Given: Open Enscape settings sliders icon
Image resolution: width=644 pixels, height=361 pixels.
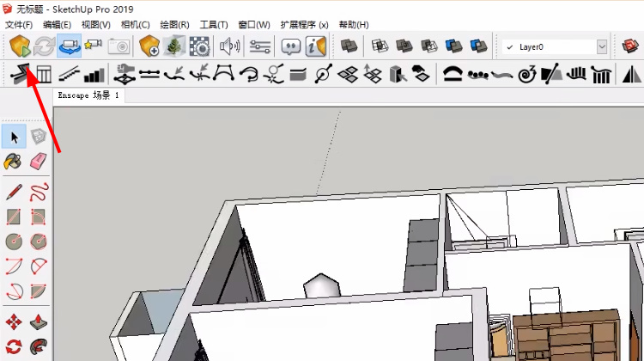Looking at the screenshot, I should [260, 46].
